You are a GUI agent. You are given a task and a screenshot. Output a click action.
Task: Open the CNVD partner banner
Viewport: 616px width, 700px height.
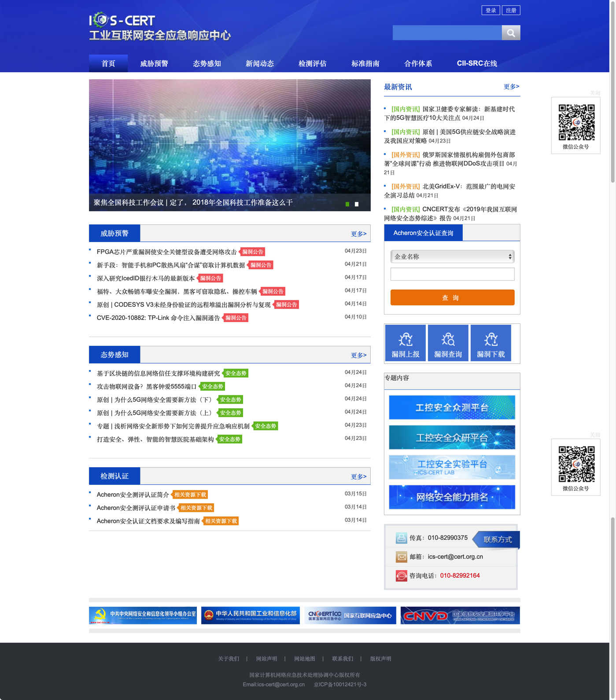[x=460, y=615]
